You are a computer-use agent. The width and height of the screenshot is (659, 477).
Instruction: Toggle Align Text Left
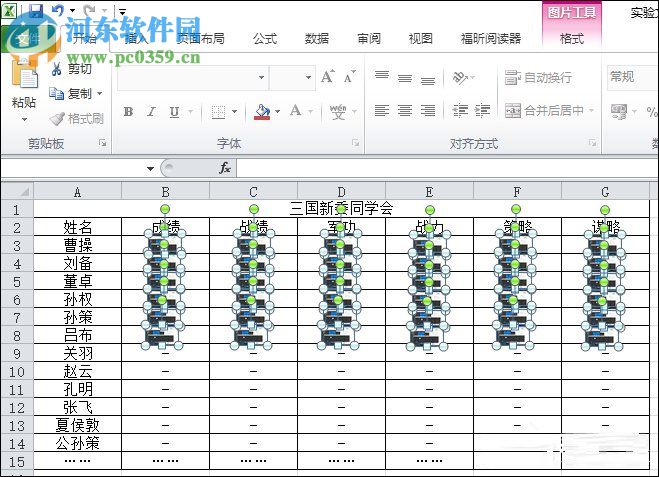click(x=382, y=111)
